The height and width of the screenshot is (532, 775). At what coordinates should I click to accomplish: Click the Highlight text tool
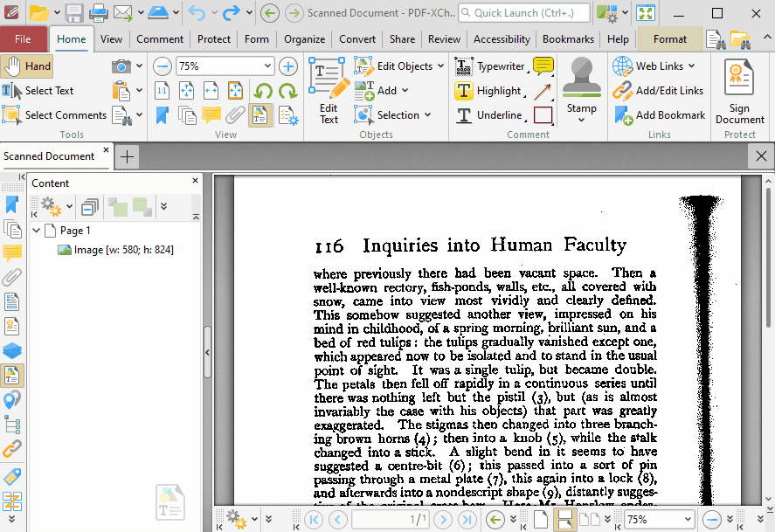click(488, 91)
